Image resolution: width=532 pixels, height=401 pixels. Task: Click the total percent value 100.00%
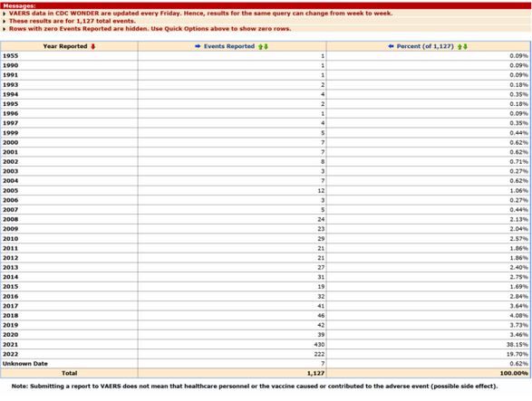514,373
